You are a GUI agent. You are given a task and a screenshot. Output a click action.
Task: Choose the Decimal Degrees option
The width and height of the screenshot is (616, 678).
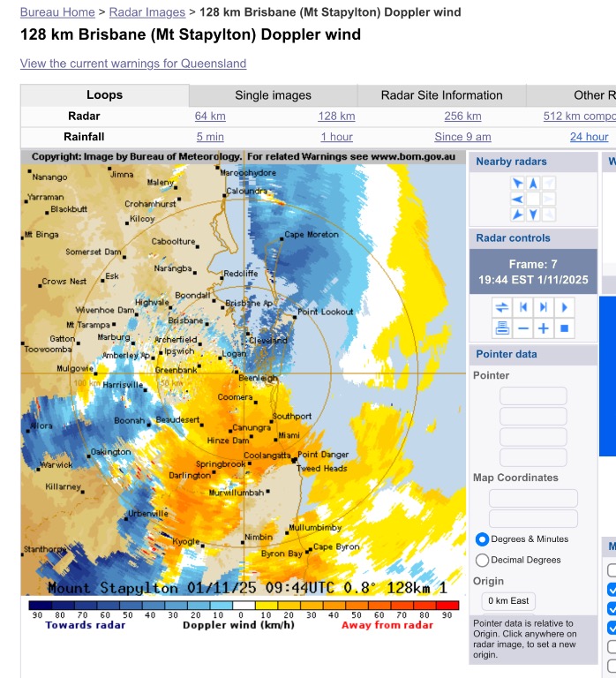(483, 560)
